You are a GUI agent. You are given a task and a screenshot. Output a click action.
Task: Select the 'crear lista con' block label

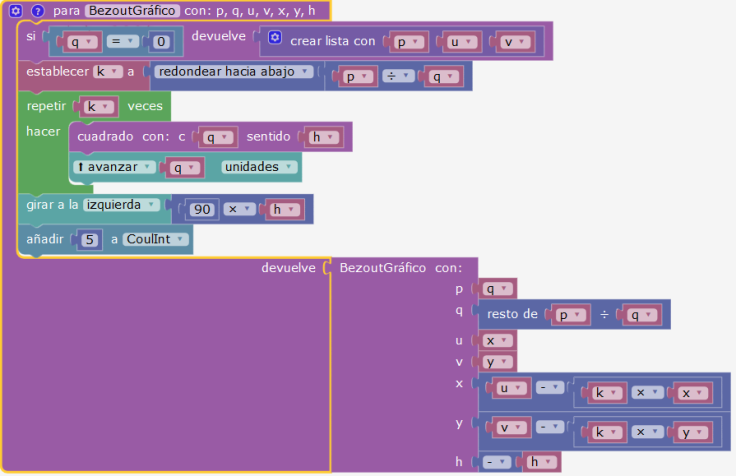click(332, 41)
